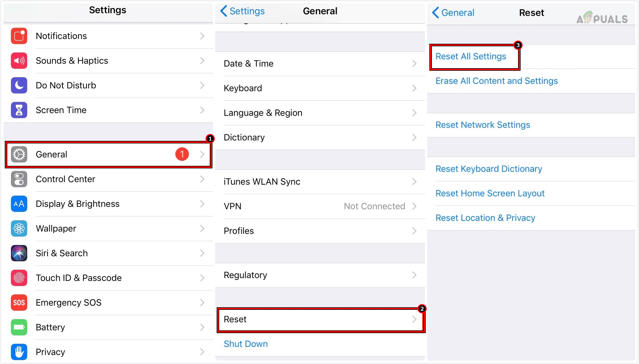The height and width of the screenshot is (364, 639).
Task: Expand the highlighted Reset row chevron
Action: click(x=414, y=319)
